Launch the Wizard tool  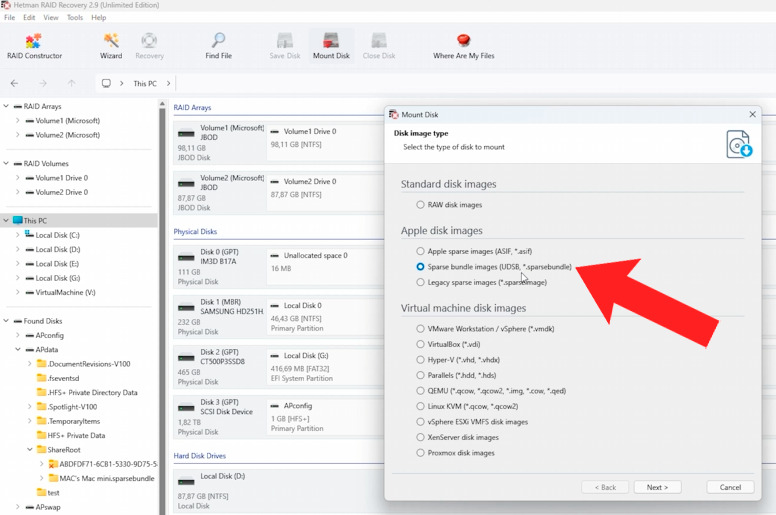[x=111, y=46]
